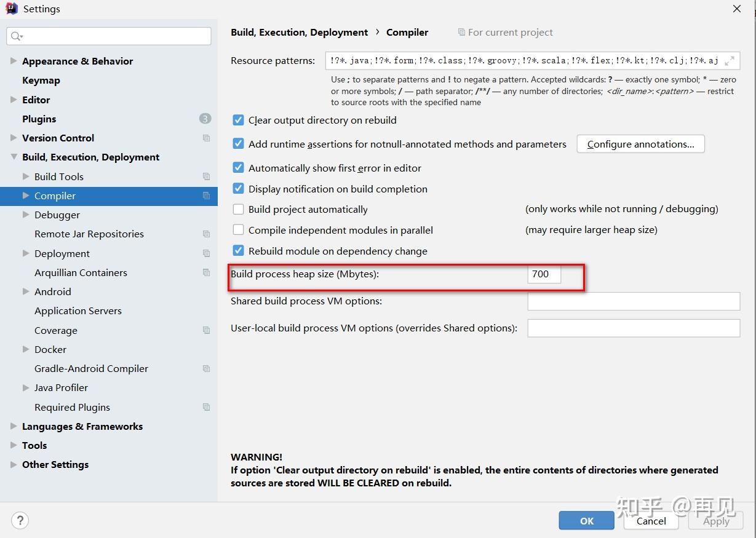Click the project-level icon beside Remote Jar Repositories
Viewport: 756px width, 538px height.
(x=206, y=234)
